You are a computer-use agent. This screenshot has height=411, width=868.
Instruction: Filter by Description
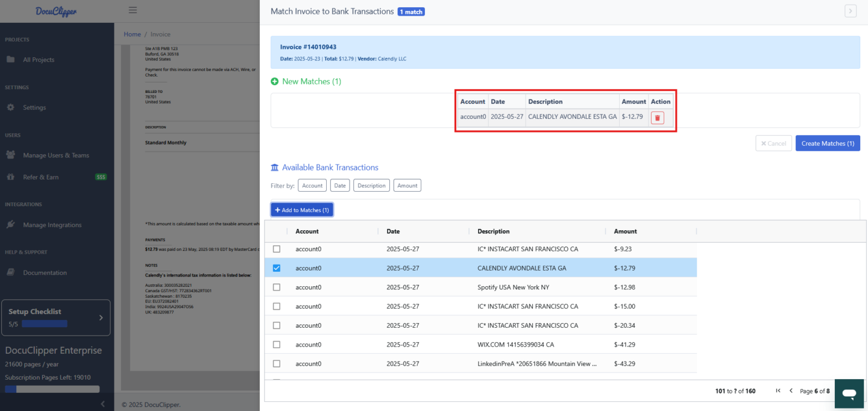[x=371, y=186]
